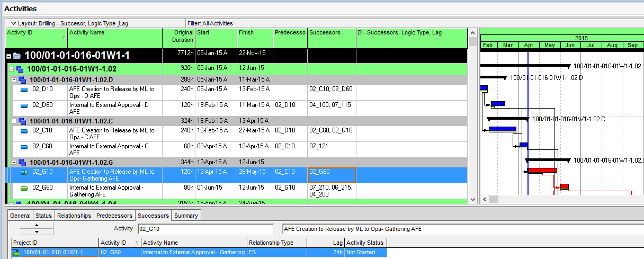Go to previous activity with up arrow

click(x=36, y=226)
